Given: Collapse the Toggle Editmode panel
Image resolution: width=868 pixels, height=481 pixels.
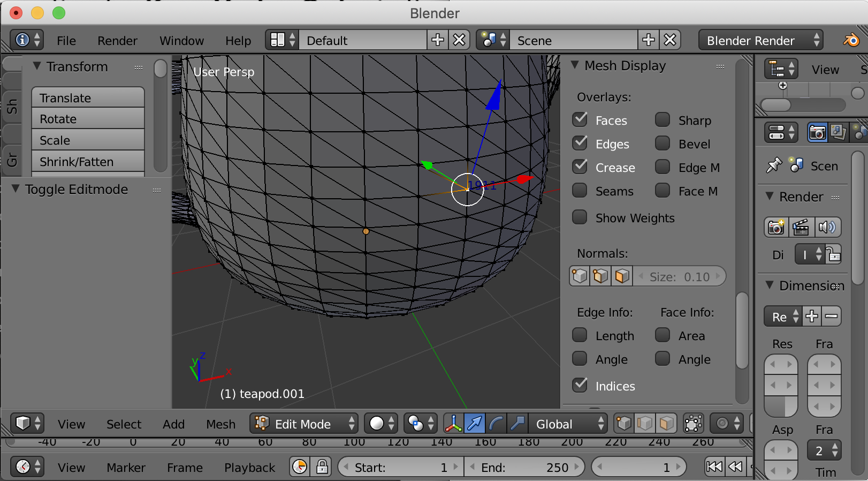Looking at the screenshot, I should coord(15,189).
